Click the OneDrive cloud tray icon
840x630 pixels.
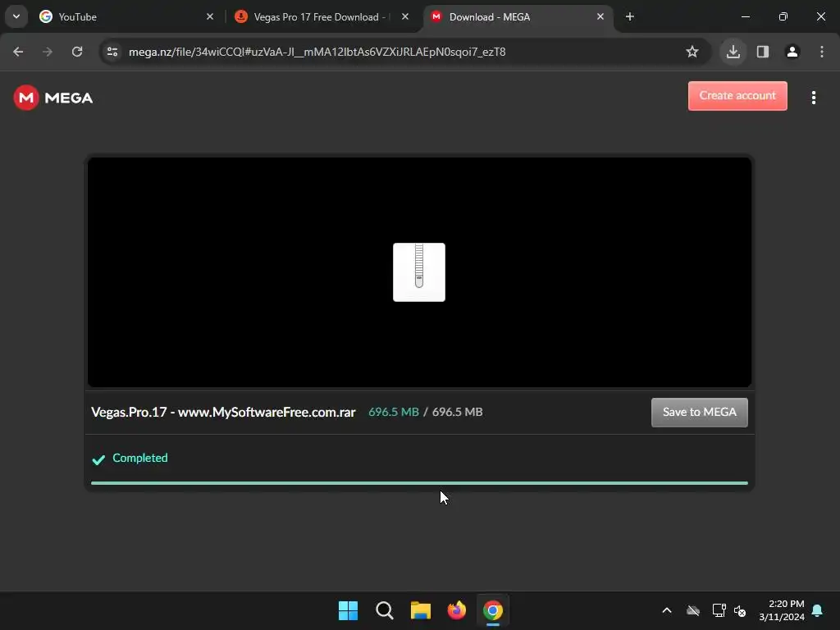pyautogui.click(x=693, y=610)
